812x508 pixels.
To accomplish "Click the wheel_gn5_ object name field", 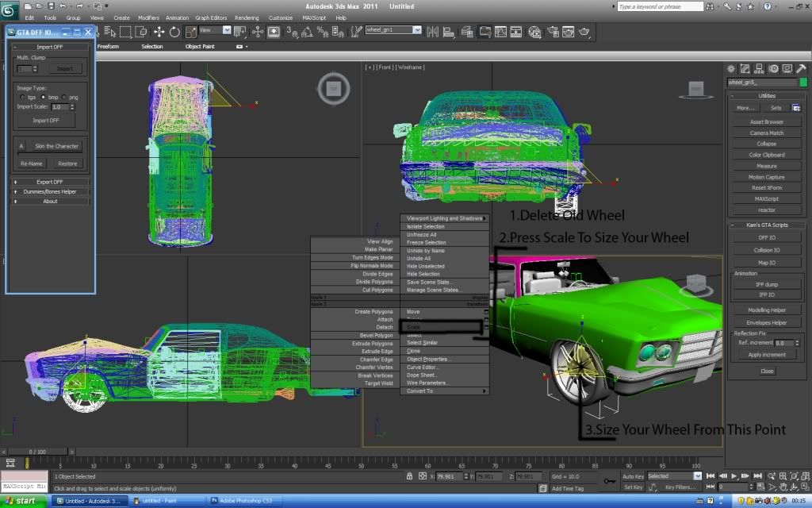I will (762, 83).
